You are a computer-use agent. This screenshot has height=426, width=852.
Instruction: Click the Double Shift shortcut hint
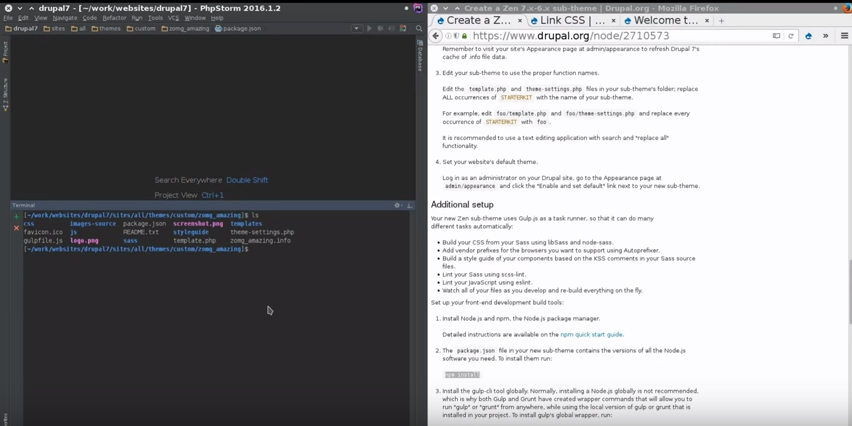pos(247,180)
